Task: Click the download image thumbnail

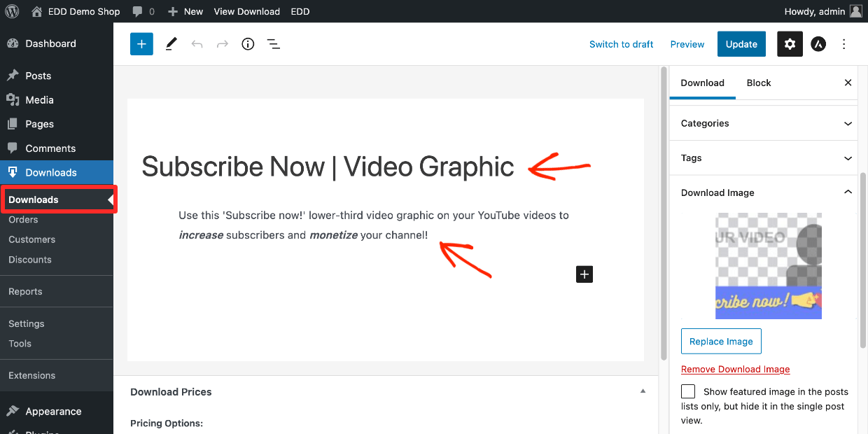Action: [x=768, y=266]
